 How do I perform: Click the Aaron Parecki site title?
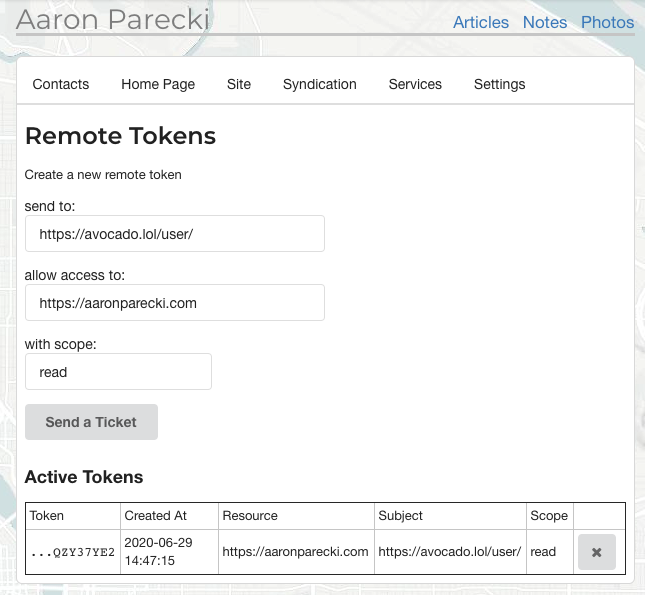pos(113,19)
